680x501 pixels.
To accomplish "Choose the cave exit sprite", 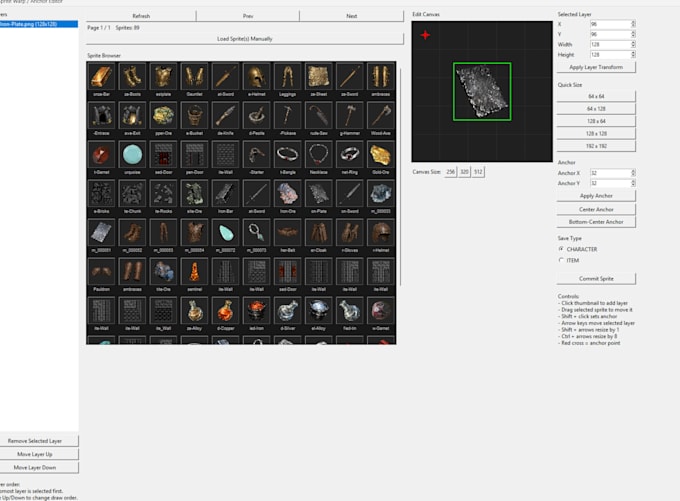I will [132, 115].
